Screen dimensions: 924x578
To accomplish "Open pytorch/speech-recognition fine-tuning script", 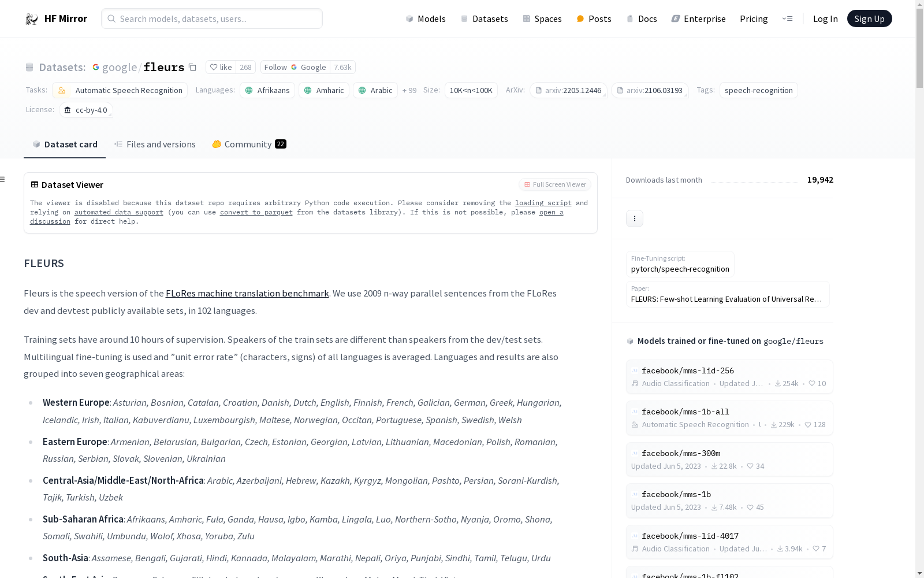I will 680,264.
